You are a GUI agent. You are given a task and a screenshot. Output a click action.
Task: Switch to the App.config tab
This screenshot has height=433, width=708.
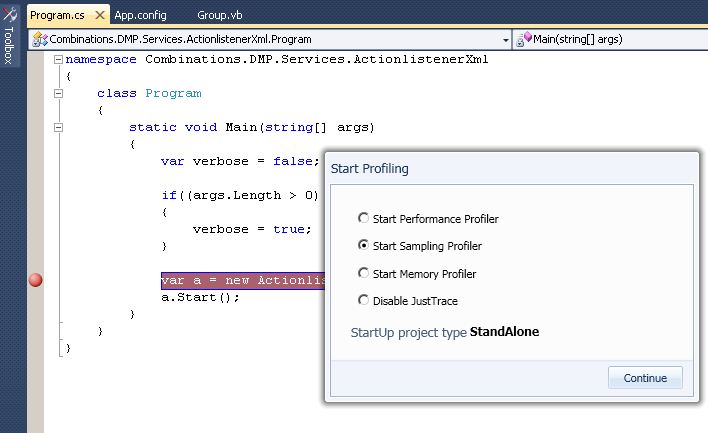(140, 15)
